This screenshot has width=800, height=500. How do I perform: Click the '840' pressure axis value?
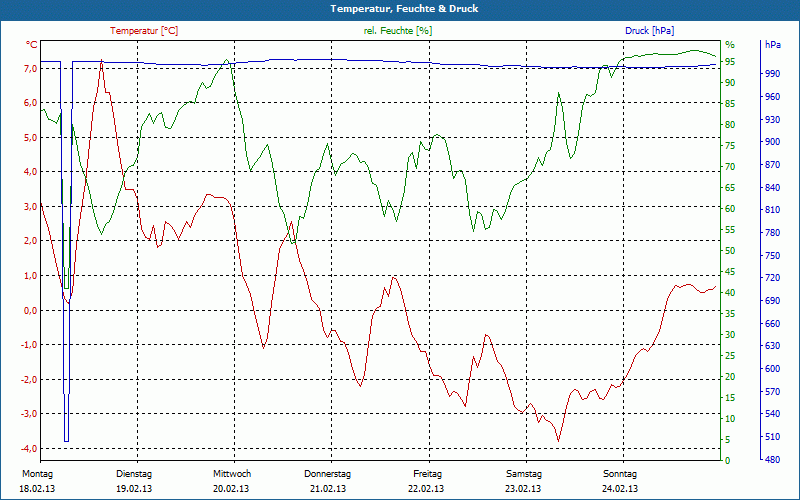point(772,187)
